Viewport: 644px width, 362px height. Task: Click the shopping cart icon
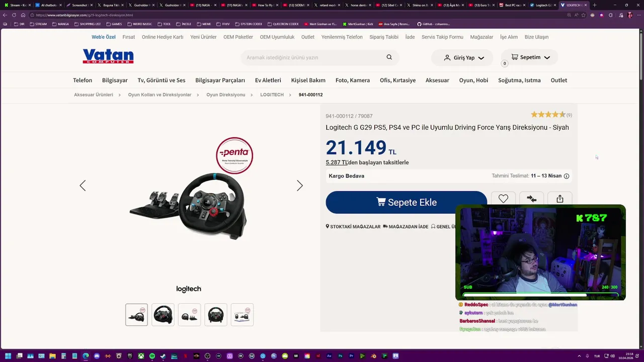514,57
